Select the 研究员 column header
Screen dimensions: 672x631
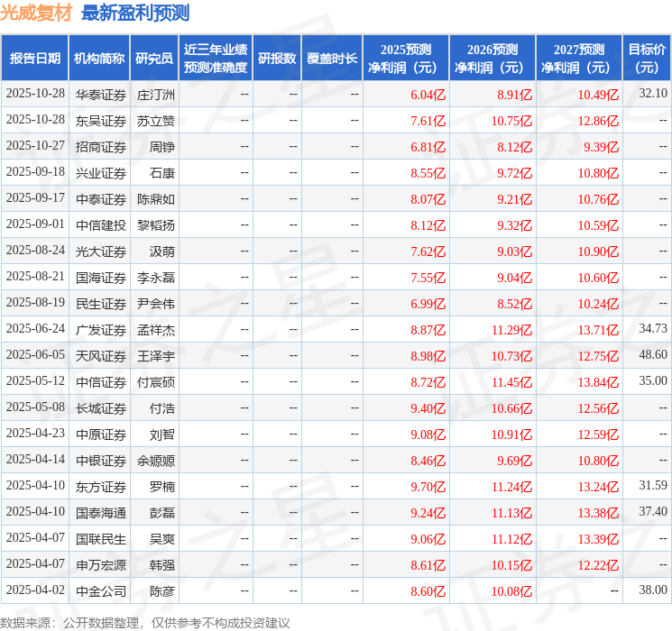point(154,58)
